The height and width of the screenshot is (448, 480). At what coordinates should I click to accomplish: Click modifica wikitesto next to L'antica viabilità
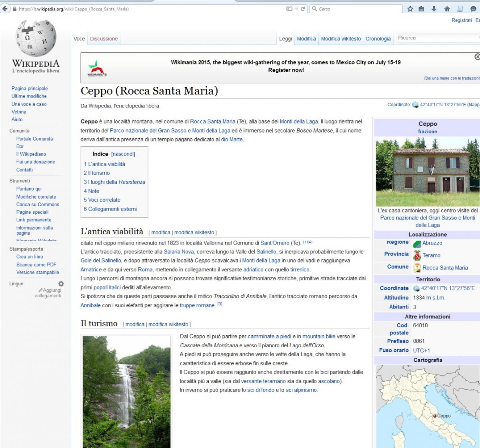tap(194, 233)
